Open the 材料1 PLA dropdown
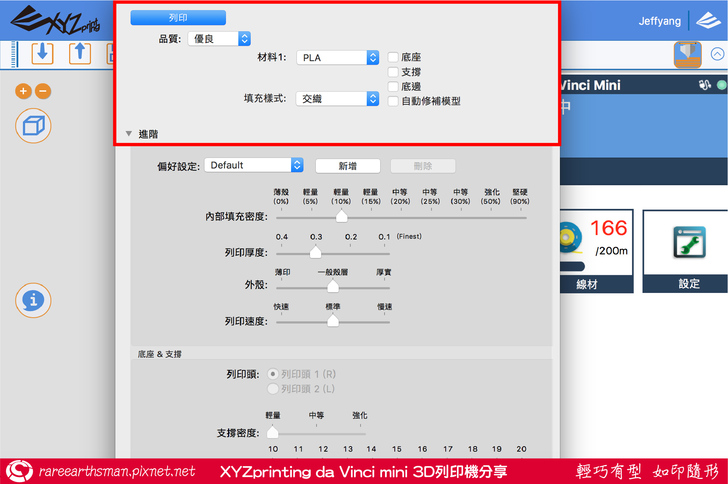The height and width of the screenshot is (484, 728). (338, 58)
